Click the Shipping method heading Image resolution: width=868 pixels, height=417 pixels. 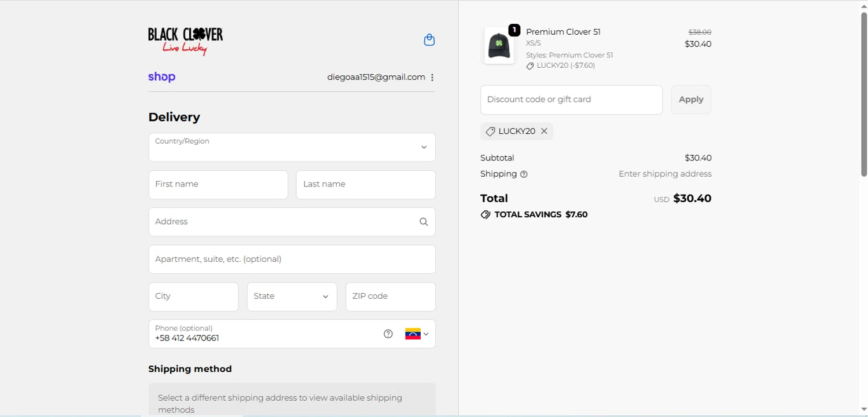[x=190, y=369]
